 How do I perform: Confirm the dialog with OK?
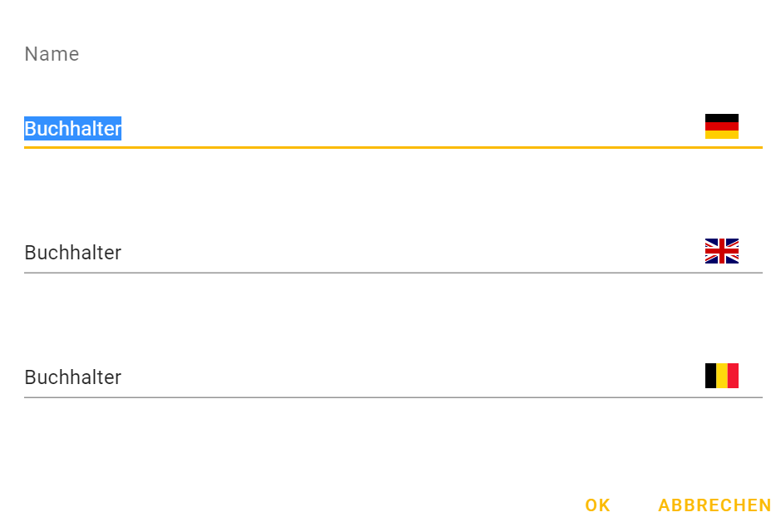click(597, 505)
